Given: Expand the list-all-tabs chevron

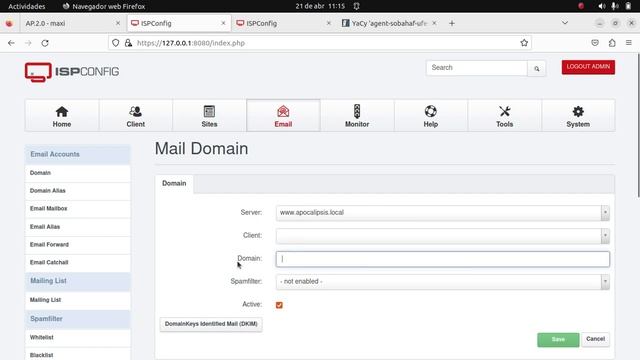Looking at the screenshot, I should pyautogui.click(x=565, y=23).
